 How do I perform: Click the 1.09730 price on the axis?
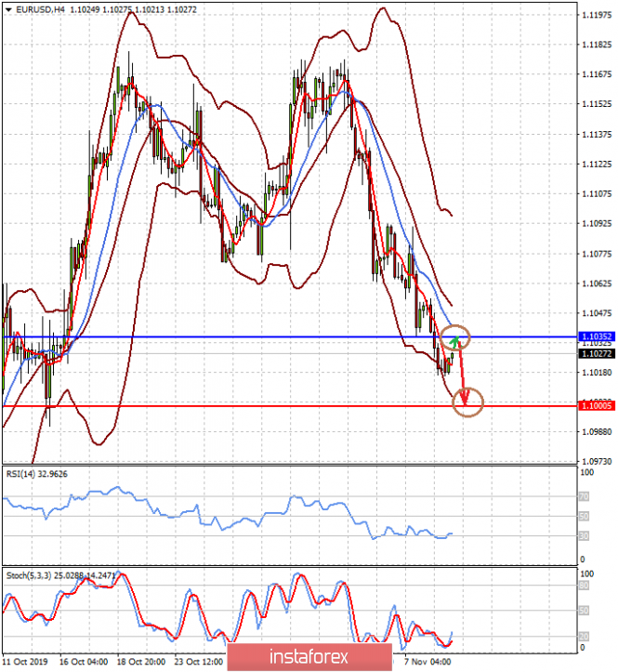(x=596, y=461)
